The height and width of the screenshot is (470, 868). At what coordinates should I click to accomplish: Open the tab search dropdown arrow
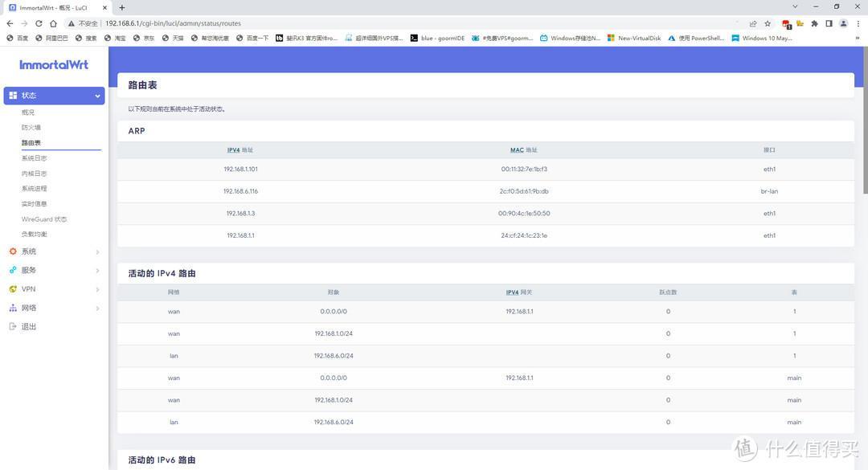coord(795,6)
